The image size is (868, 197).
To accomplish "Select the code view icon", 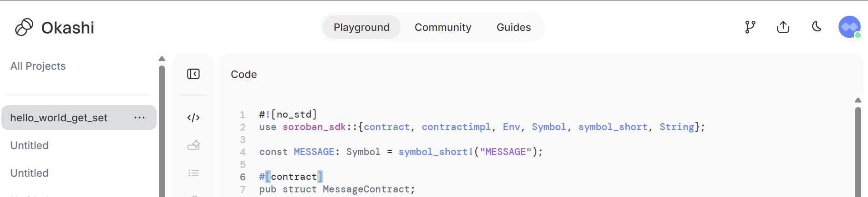I will click(193, 118).
